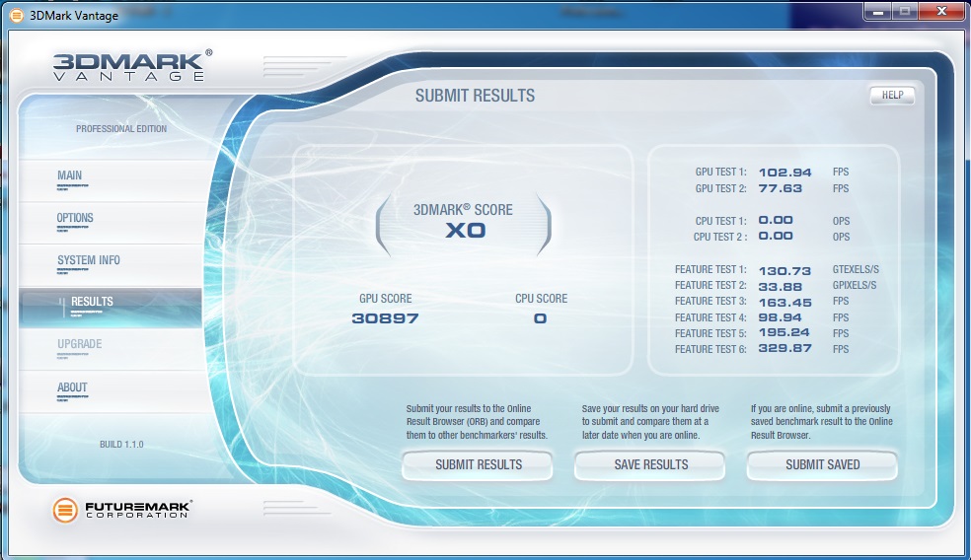Click the Professional Edition label
This screenshot has height=560, width=971.
(121, 129)
